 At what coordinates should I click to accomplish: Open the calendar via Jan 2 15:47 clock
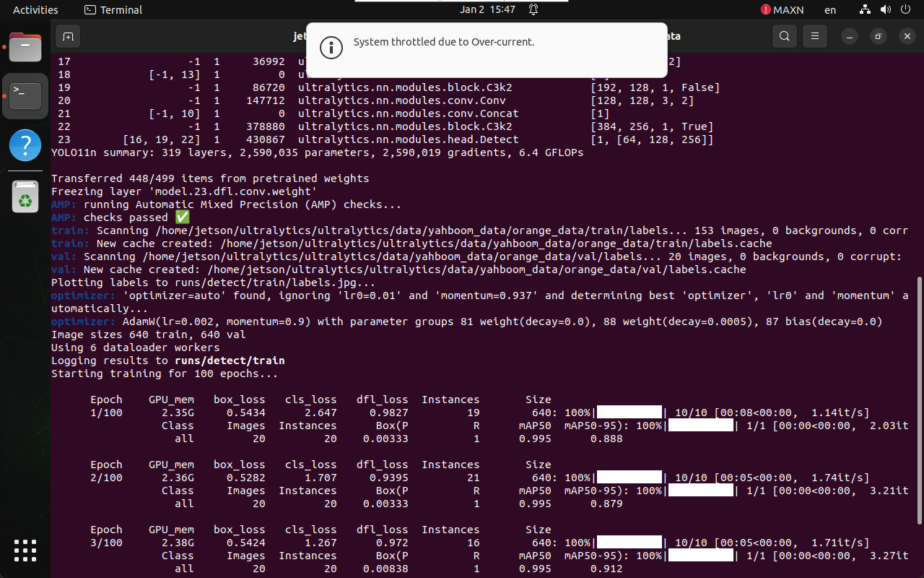coord(488,10)
